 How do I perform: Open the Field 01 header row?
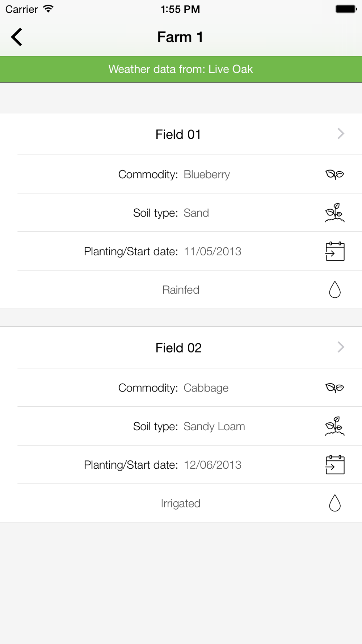(x=181, y=134)
